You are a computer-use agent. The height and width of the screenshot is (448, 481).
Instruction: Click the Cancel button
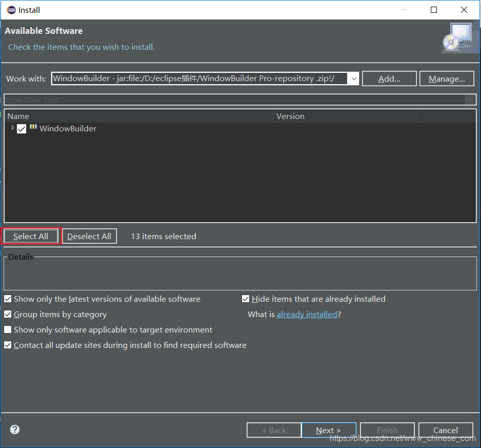[x=446, y=430]
